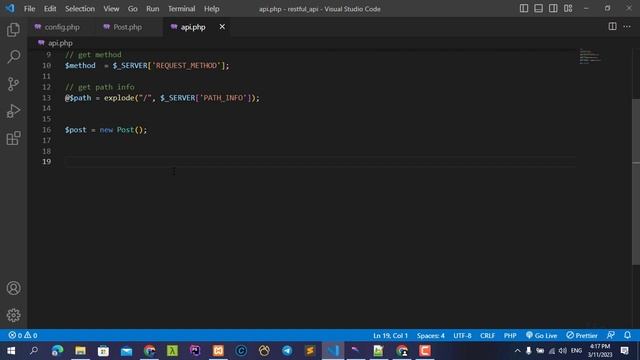Open Telegram from taskbar
Viewport: 640px width, 360px height.
tap(287, 351)
